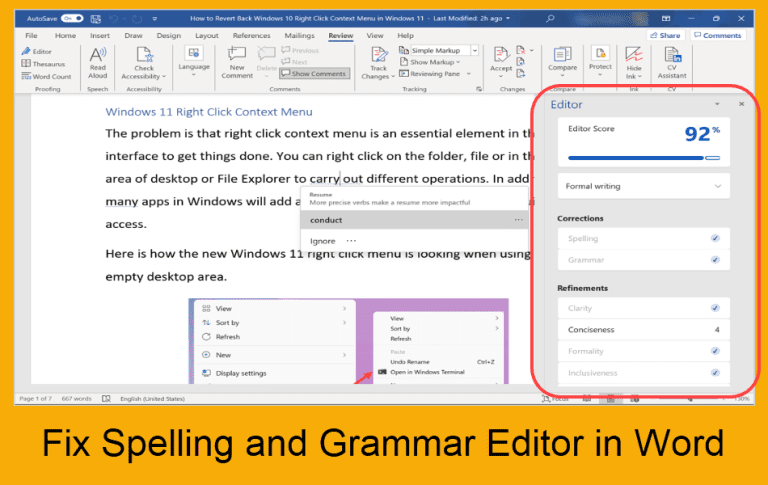Click the Redo icon
This screenshot has height=485, width=768.
[137, 19]
